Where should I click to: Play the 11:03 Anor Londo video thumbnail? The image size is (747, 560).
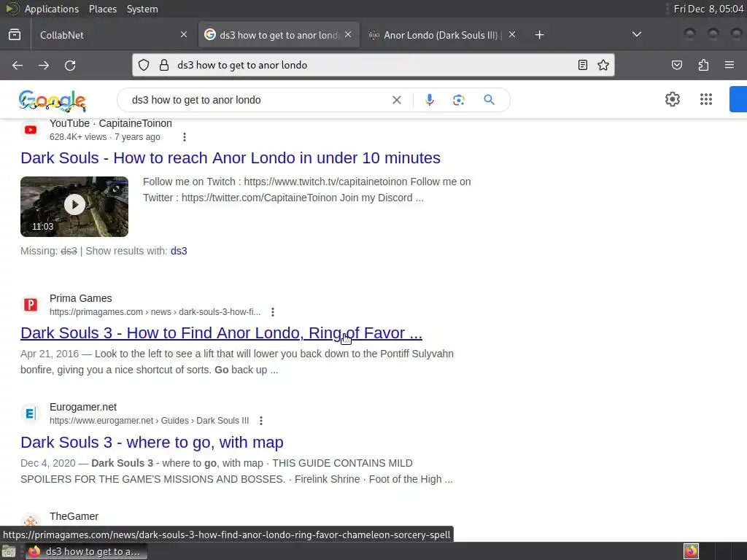point(74,206)
